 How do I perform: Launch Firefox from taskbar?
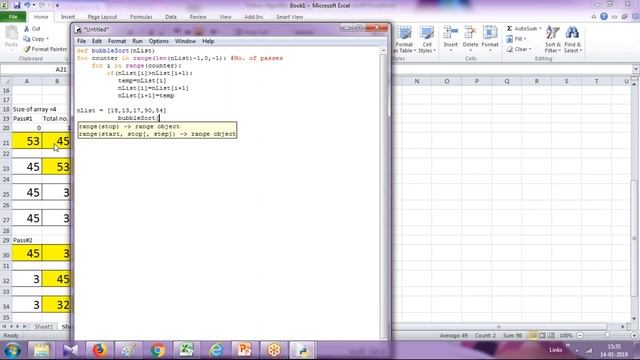pos(99,350)
